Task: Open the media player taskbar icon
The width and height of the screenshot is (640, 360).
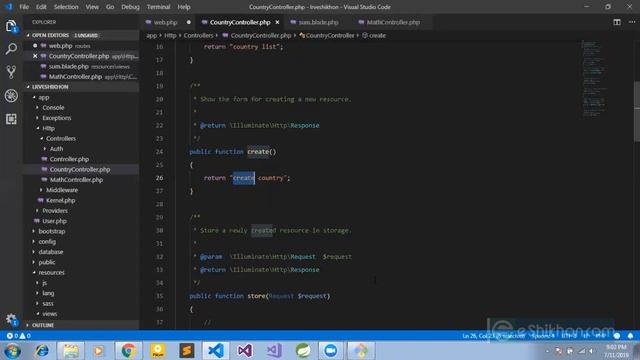Action: pyautogui.click(x=99, y=351)
